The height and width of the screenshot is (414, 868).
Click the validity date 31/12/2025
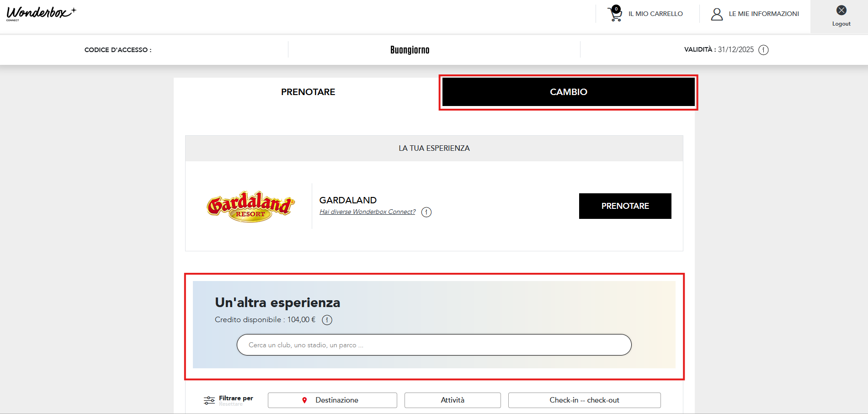(735, 49)
